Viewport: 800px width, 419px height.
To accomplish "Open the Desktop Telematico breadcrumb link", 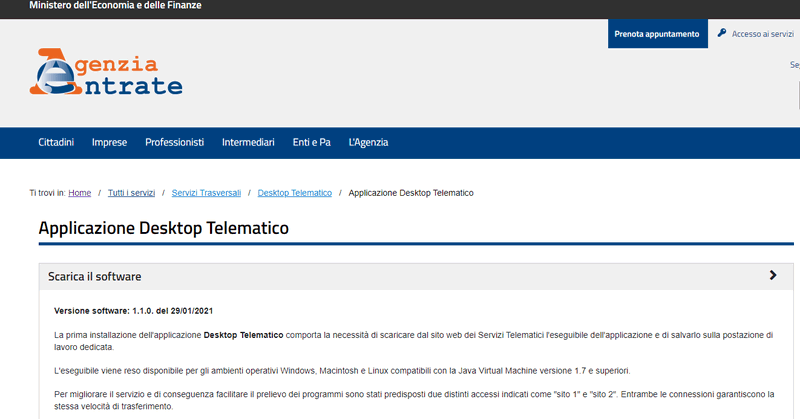I will (x=294, y=193).
